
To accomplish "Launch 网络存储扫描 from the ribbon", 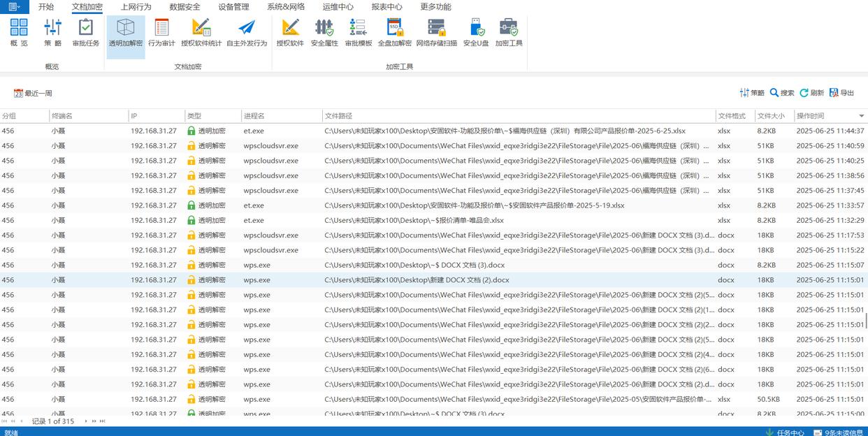I will coord(437,33).
